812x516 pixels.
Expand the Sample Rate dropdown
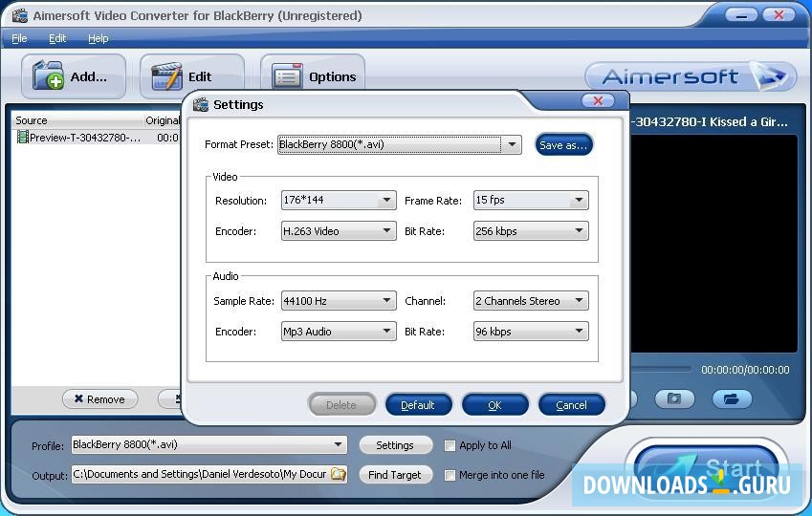(386, 301)
